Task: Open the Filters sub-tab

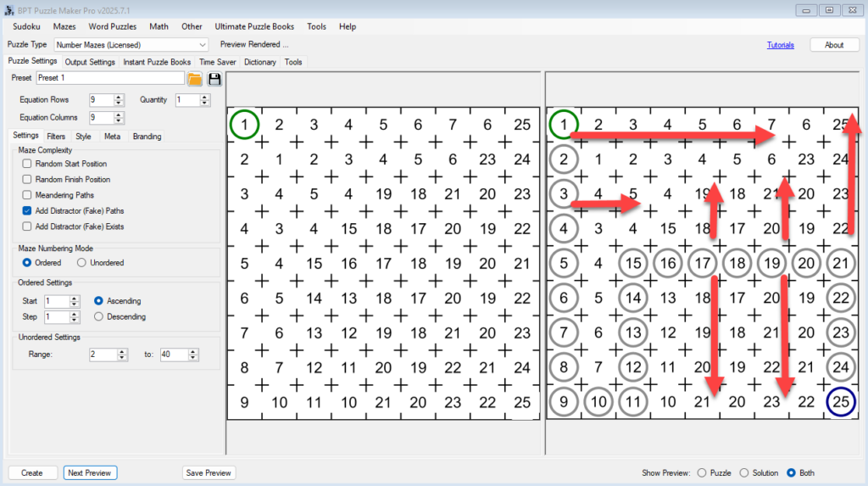Action: pyautogui.click(x=56, y=136)
